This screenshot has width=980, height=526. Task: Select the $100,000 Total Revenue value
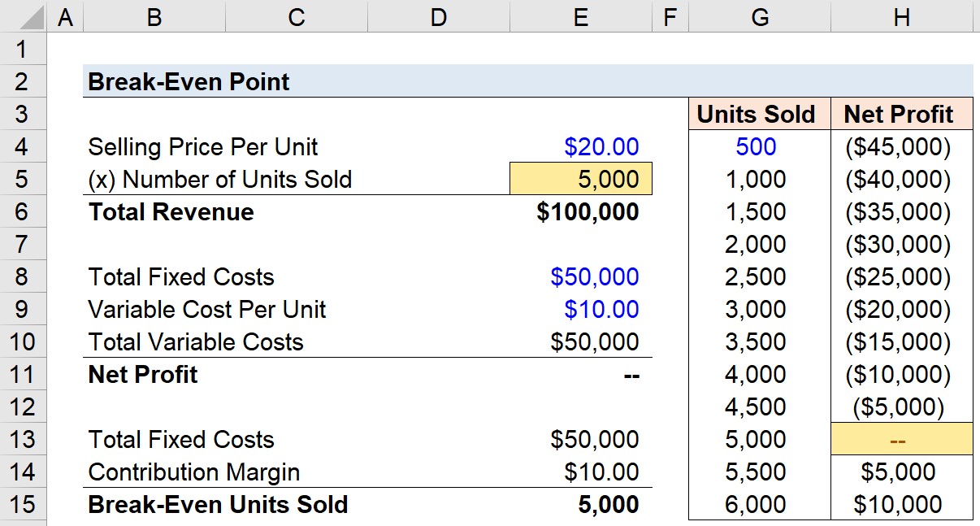click(588, 211)
